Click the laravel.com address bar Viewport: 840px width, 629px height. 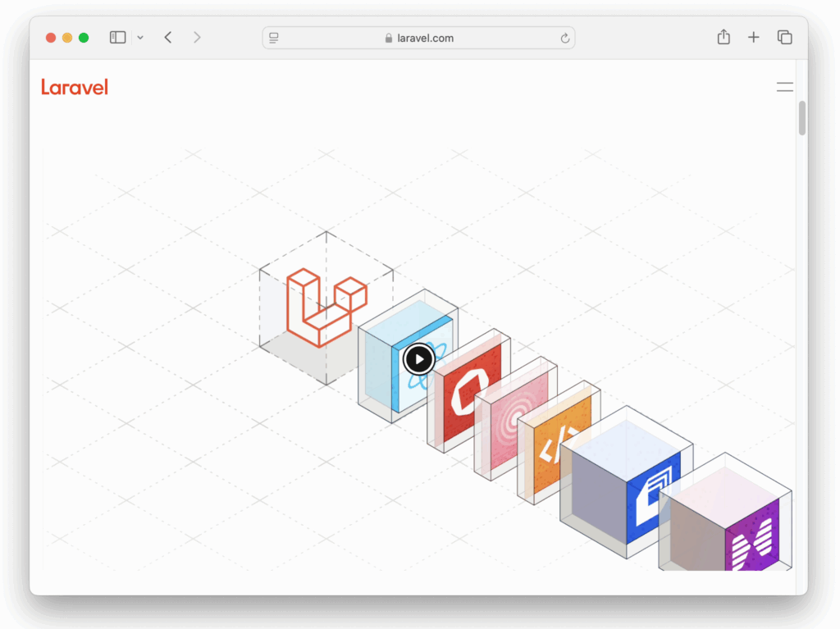pyautogui.click(x=418, y=38)
